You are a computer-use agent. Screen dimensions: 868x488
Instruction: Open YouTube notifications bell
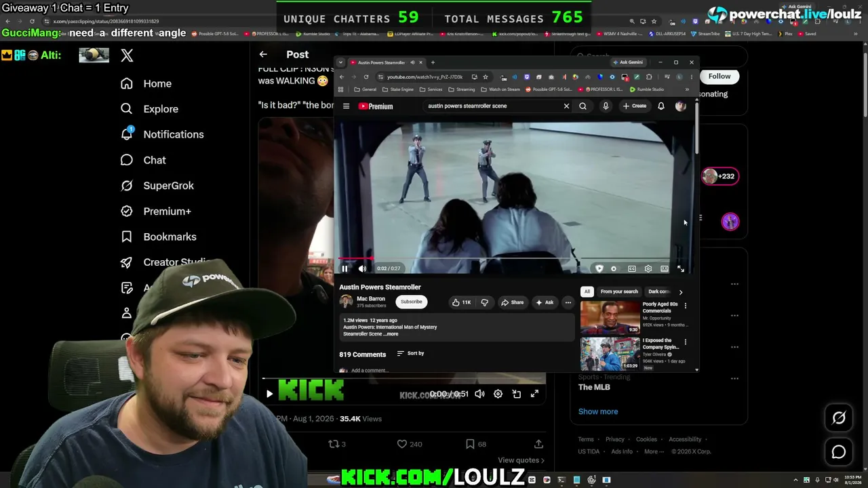(661, 106)
